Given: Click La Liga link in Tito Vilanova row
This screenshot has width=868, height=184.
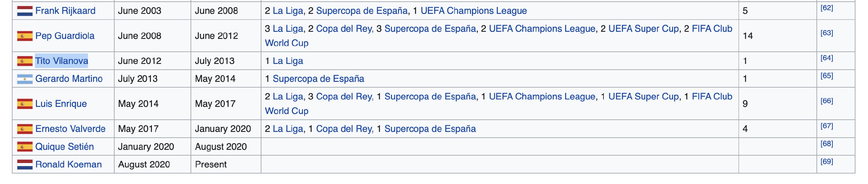Looking at the screenshot, I should 288,61.
